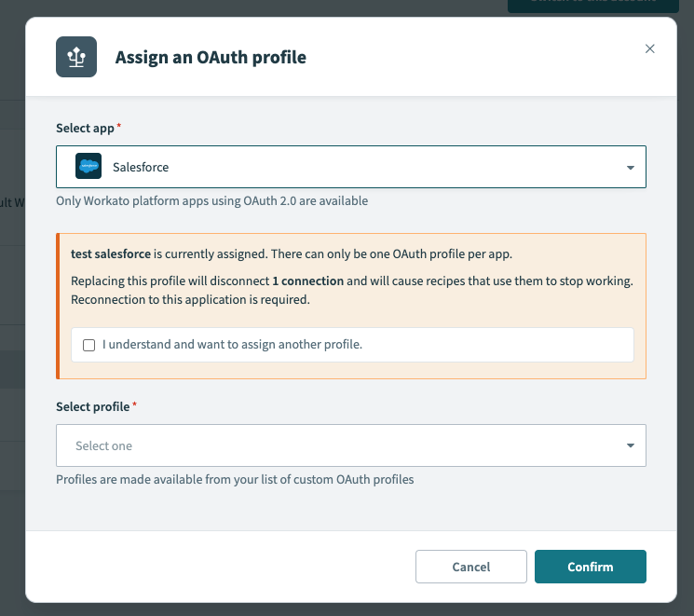Click the 'Select profile' field label
The width and height of the screenshot is (694, 616).
[x=92, y=407]
